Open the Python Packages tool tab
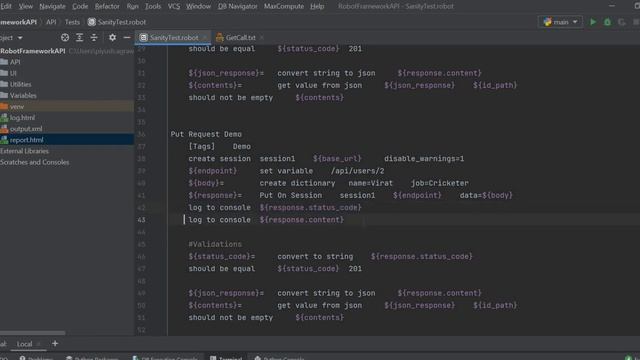Screen dimensions: 640x360 92,358
